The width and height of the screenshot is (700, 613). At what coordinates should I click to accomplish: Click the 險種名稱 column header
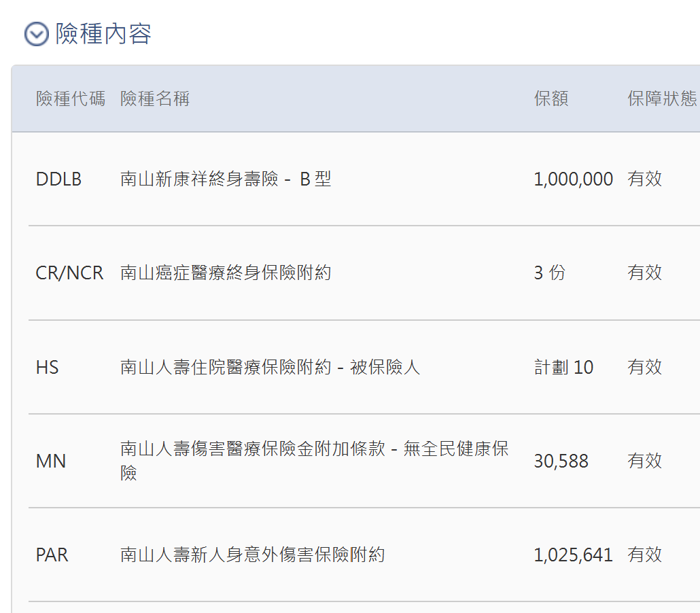[155, 99]
